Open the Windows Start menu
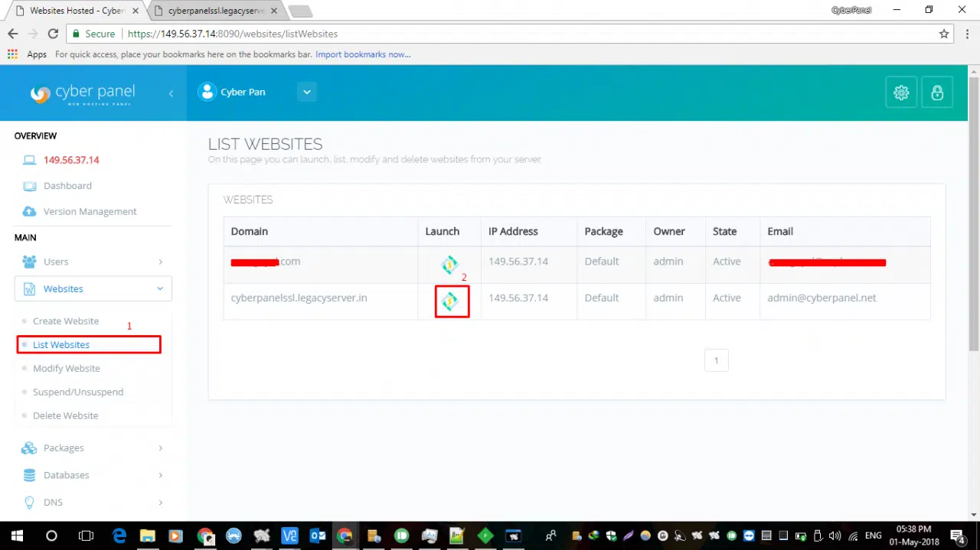 (16, 535)
